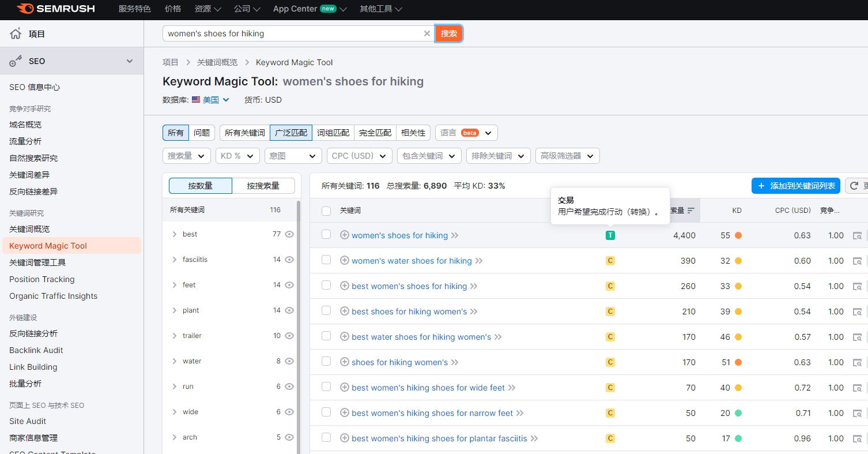Viewport: 868px width, 454px height.
Task: Click the sort icon in search volume header
Action: [690, 211]
